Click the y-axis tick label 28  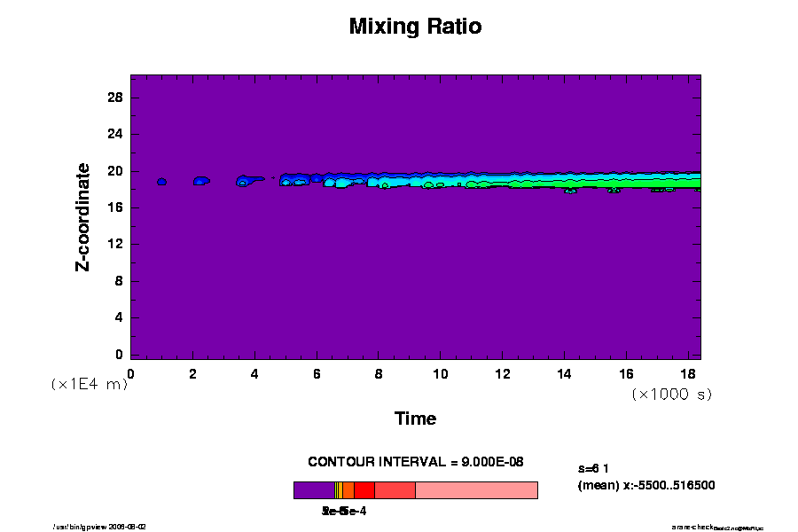coord(114,97)
